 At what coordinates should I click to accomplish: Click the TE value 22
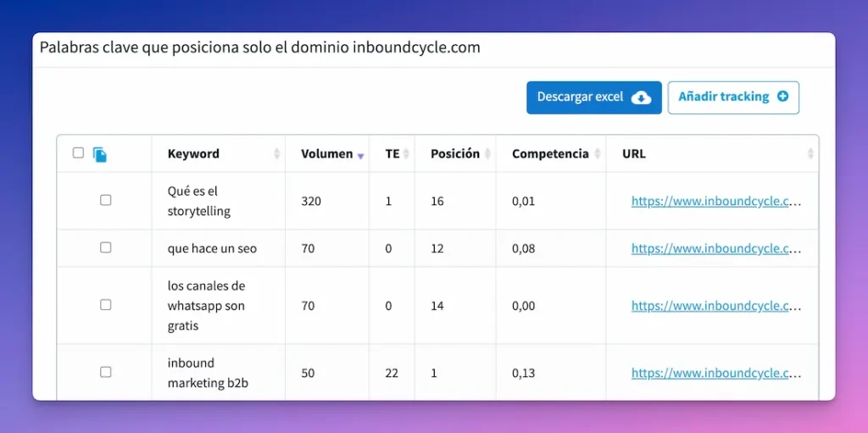click(392, 373)
